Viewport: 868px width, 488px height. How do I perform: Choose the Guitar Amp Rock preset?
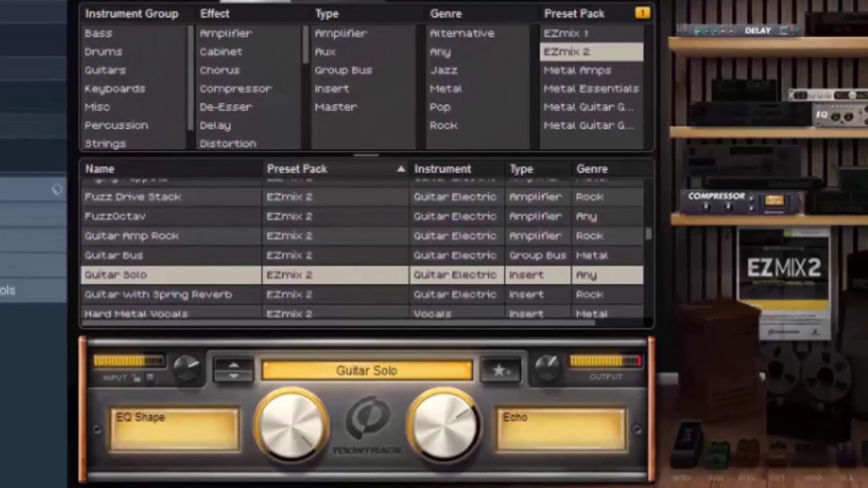[x=362, y=236]
